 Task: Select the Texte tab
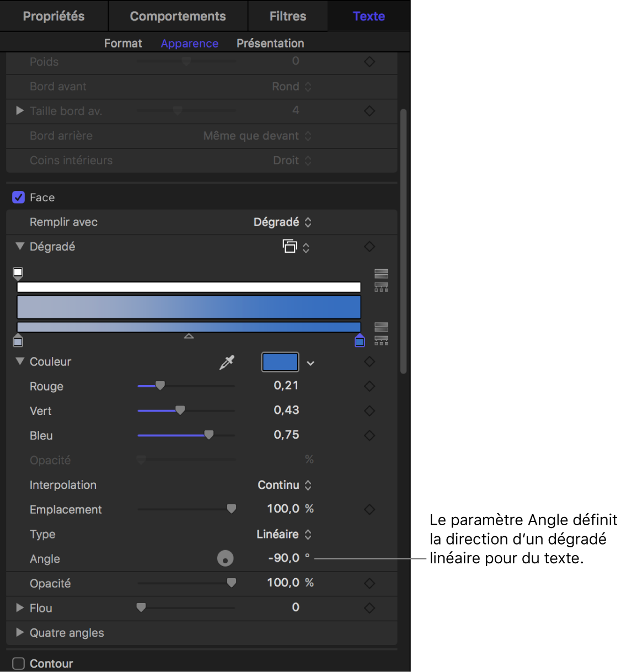click(369, 16)
